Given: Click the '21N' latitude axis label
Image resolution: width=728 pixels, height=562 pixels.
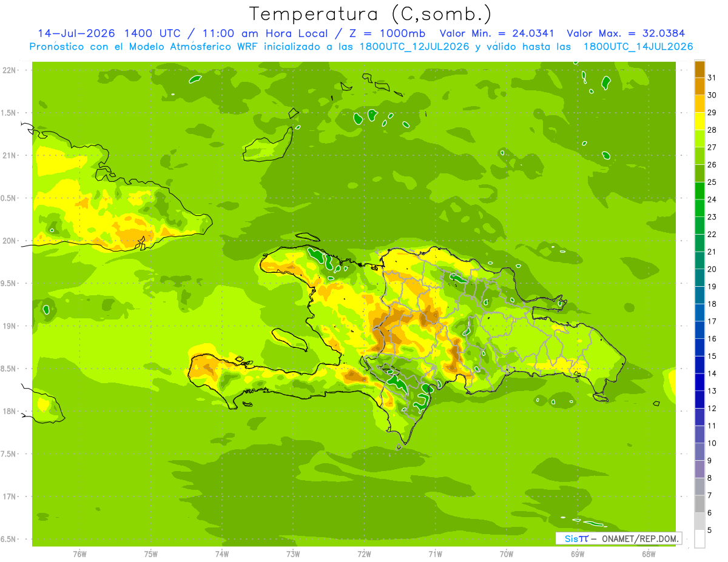Looking at the screenshot, I should pyautogui.click(x=10, y=156).
